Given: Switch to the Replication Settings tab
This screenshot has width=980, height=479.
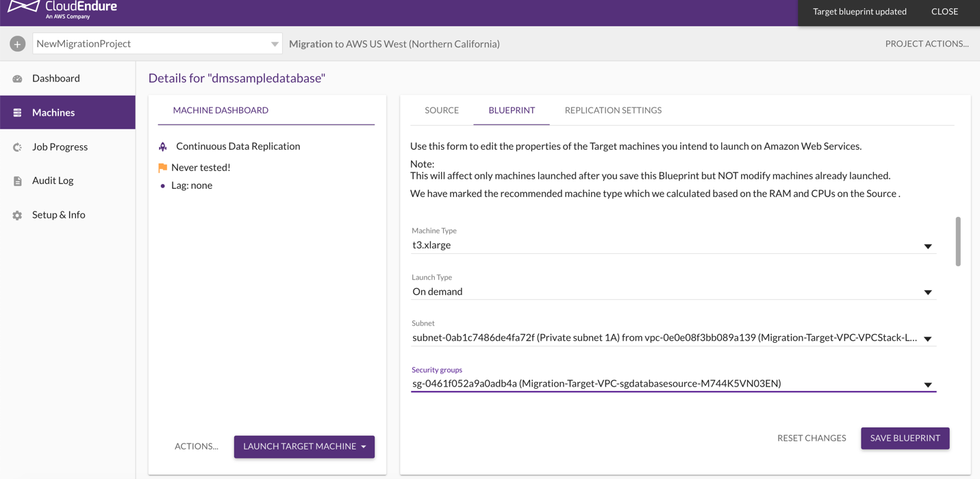Looking at the screenshot, I should 613,110.
